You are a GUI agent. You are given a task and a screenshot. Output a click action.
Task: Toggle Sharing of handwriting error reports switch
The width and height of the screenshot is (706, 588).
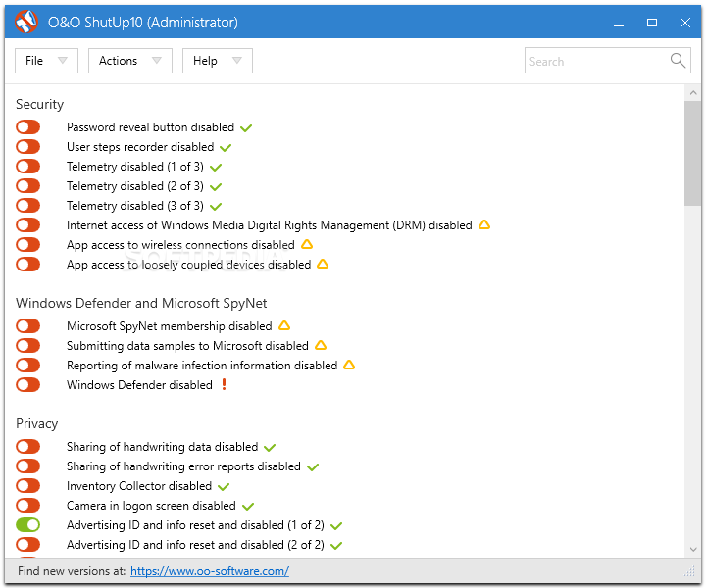[x=27, y=466]
